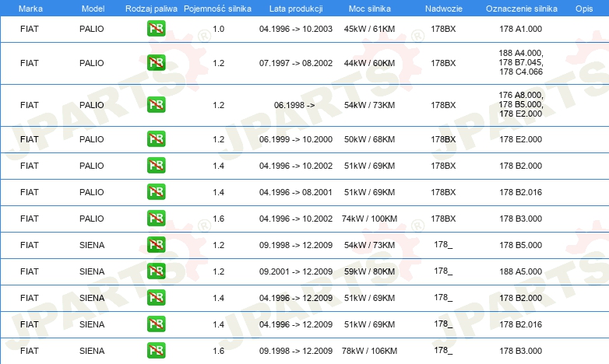This screenshot has width=609, height=364.
Task: Select the engine capacity cell 1.0
Action: pos(219,29)
